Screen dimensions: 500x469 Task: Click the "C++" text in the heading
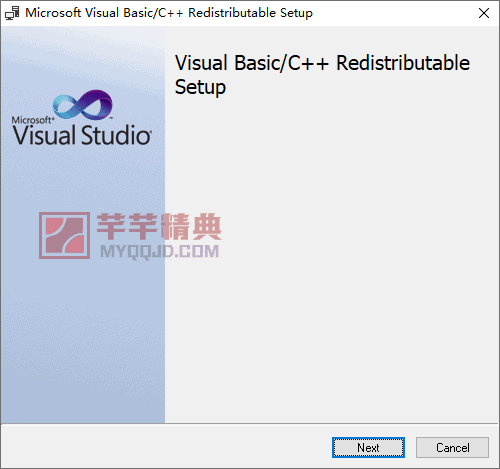[308, 63]
